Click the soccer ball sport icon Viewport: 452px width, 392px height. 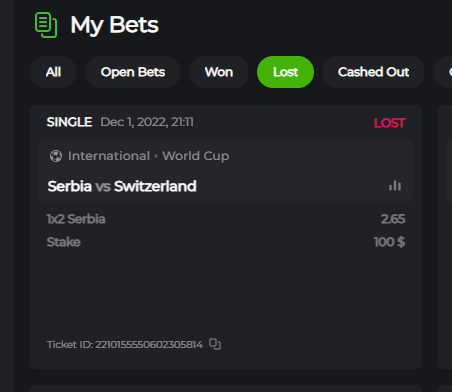tap(56, 156)
